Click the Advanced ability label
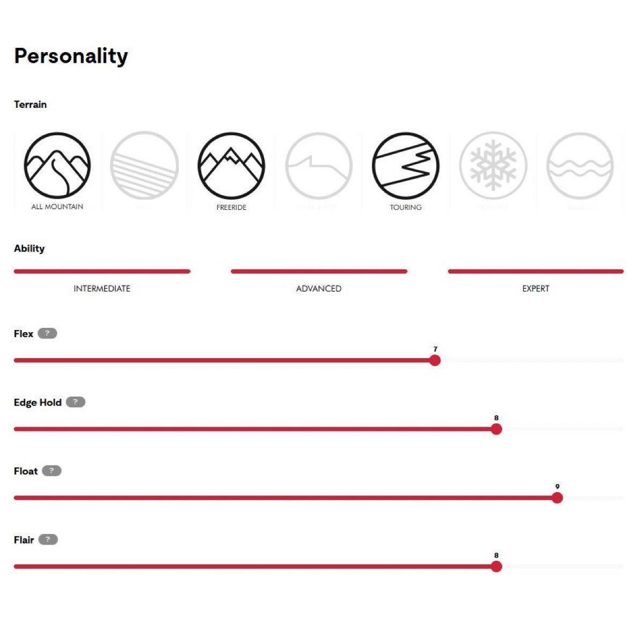This screenshot has height=644, width=644. 318,288
